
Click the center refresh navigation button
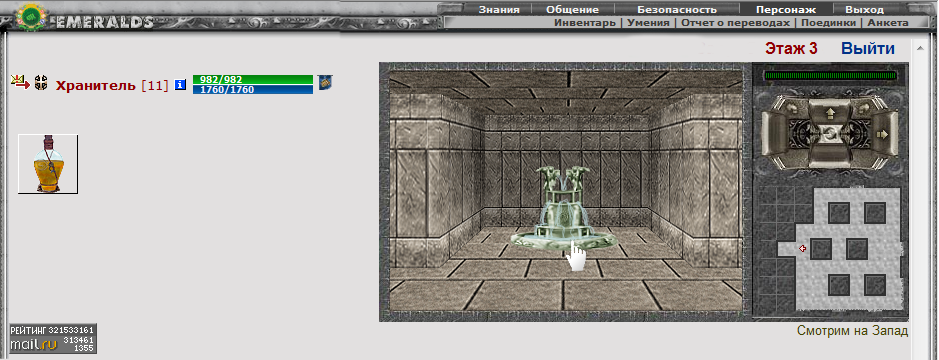(829, 134)
